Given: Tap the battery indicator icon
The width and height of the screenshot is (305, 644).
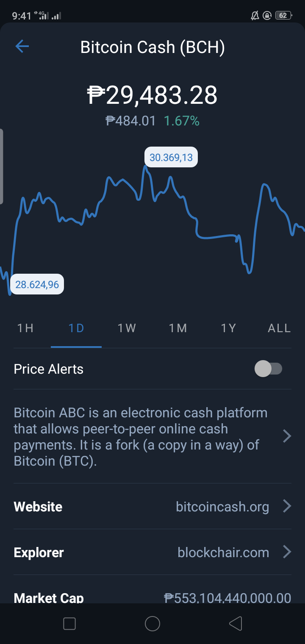Looking at the screenshot, I should (x=284, y=16).
